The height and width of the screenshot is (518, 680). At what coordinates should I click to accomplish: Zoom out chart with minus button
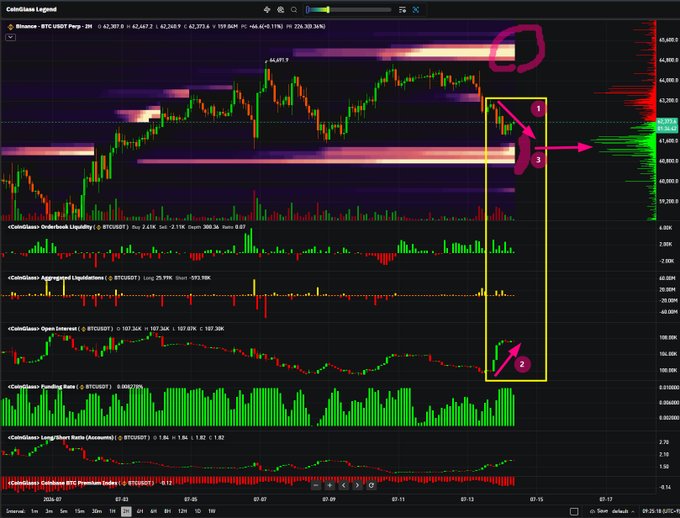click(x=316, y=485)
